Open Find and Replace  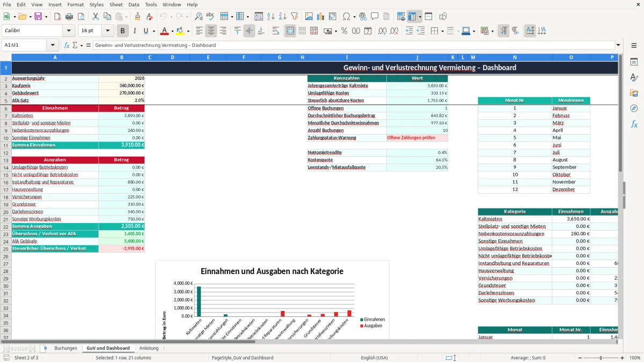coord(199,17)
